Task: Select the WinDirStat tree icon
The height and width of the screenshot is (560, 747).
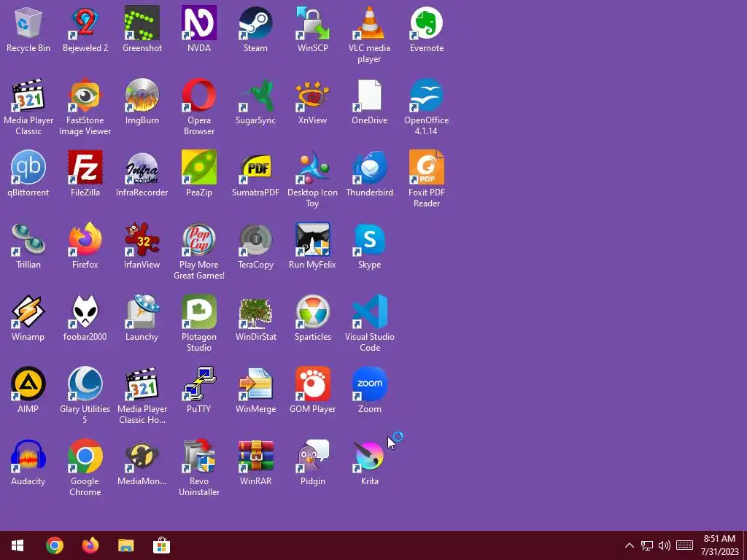Action: coord(255,312)
